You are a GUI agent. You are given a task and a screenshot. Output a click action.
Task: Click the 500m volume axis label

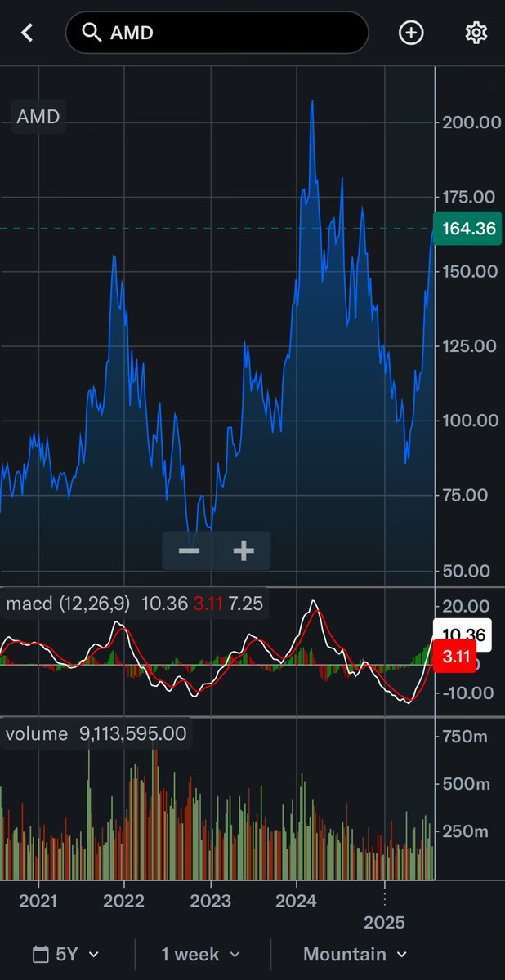click(465, 784)
